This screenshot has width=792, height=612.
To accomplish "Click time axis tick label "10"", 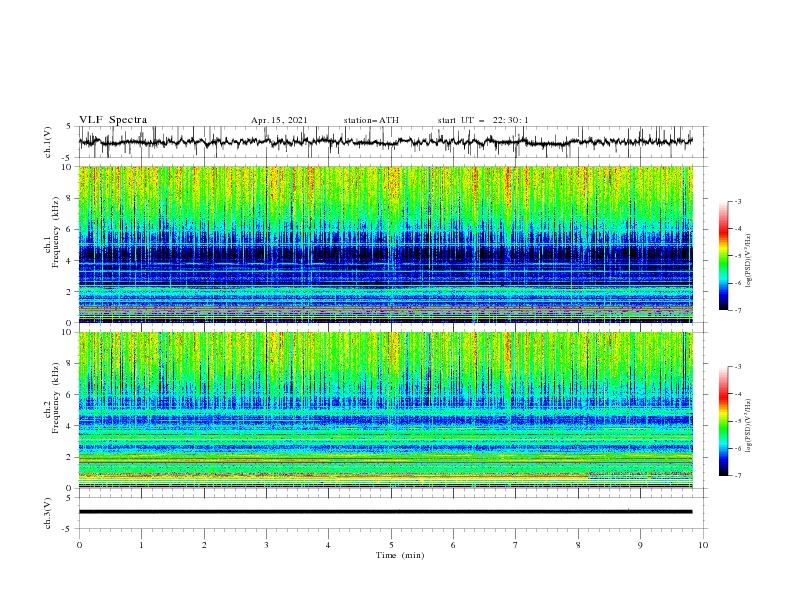I will tap(703, 545).
